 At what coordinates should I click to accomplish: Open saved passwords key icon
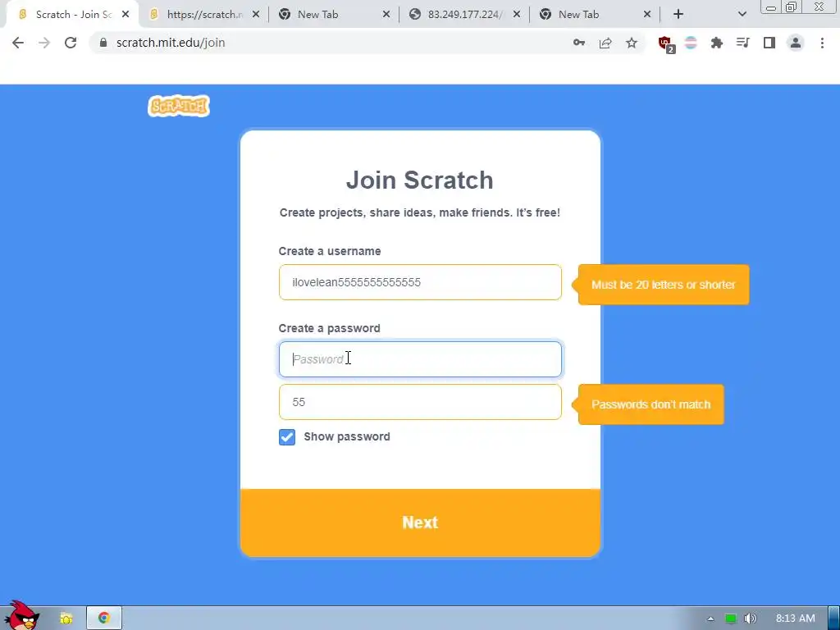click(x=578, y=43)
